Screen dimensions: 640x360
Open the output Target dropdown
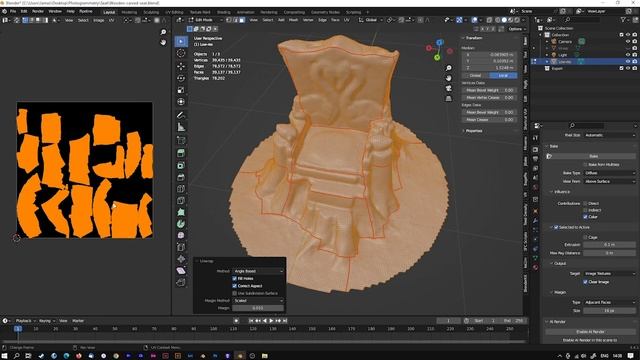pos(609,273)
